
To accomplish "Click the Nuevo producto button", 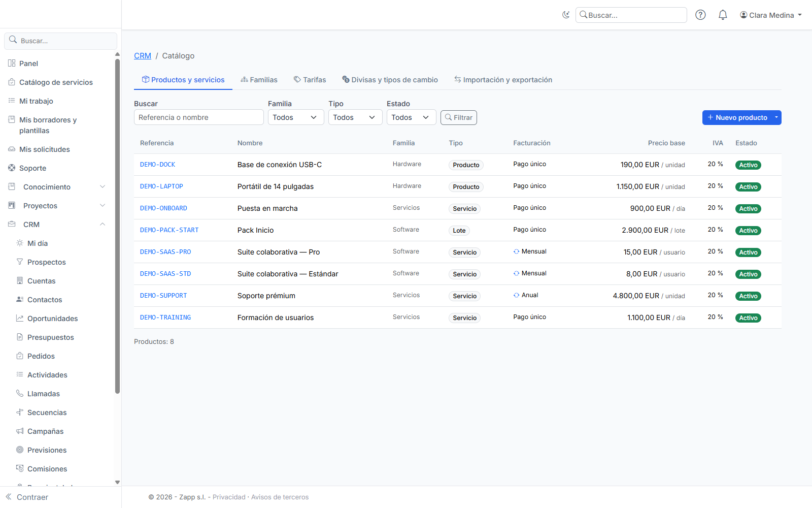I will [x=737, y=117].
